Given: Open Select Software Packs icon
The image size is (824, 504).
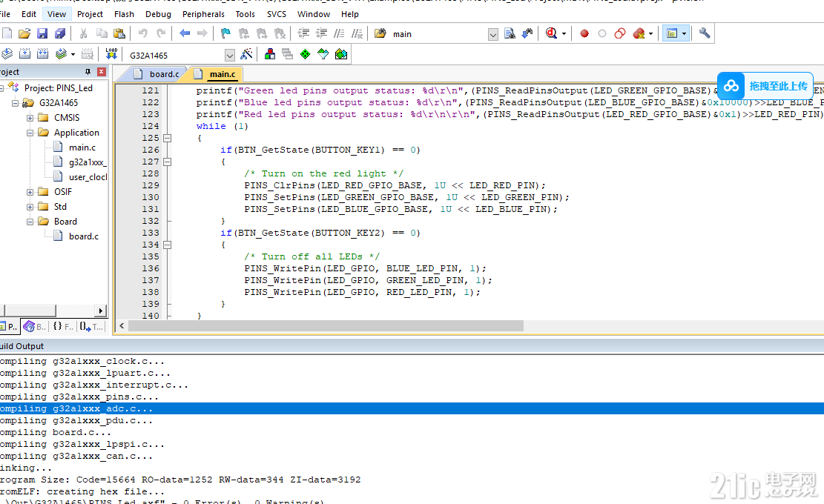Looking at the screenshot, I should [323, 54].
